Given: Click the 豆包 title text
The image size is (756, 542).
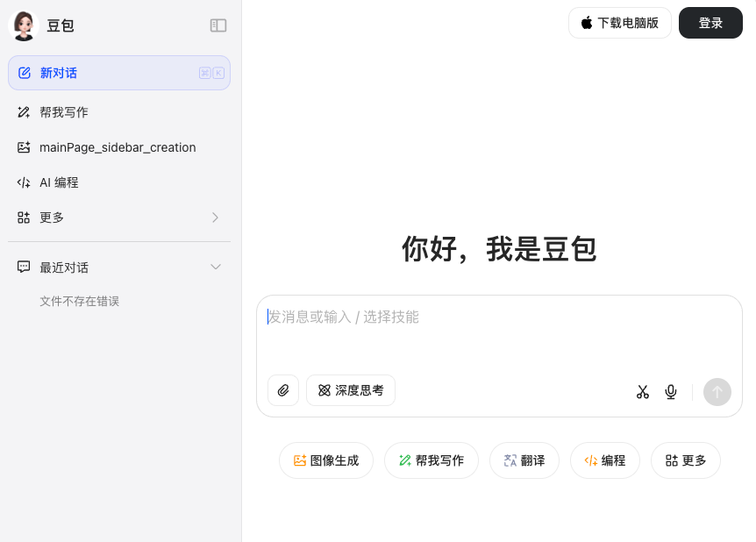Looking at the screenshot, I should tap(61, 25).
